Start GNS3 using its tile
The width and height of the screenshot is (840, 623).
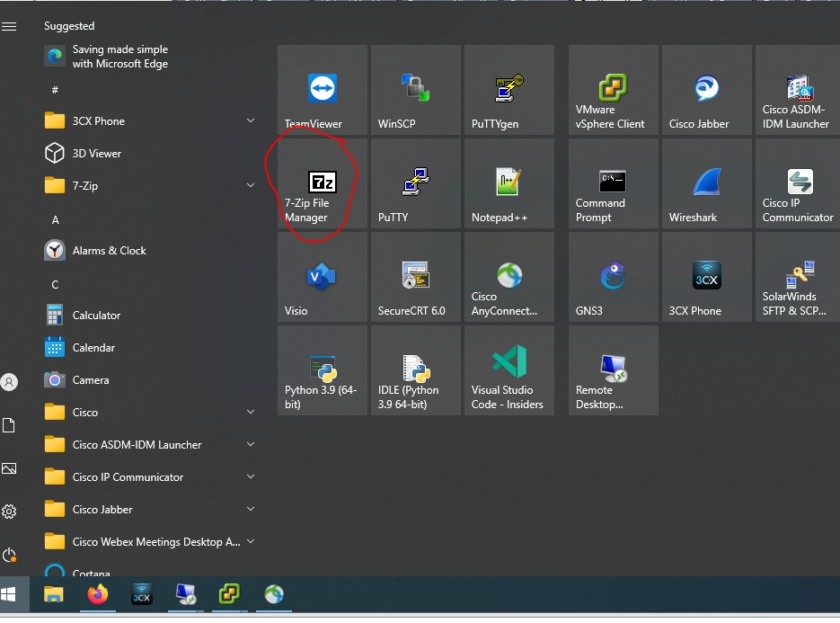(613, 276)
